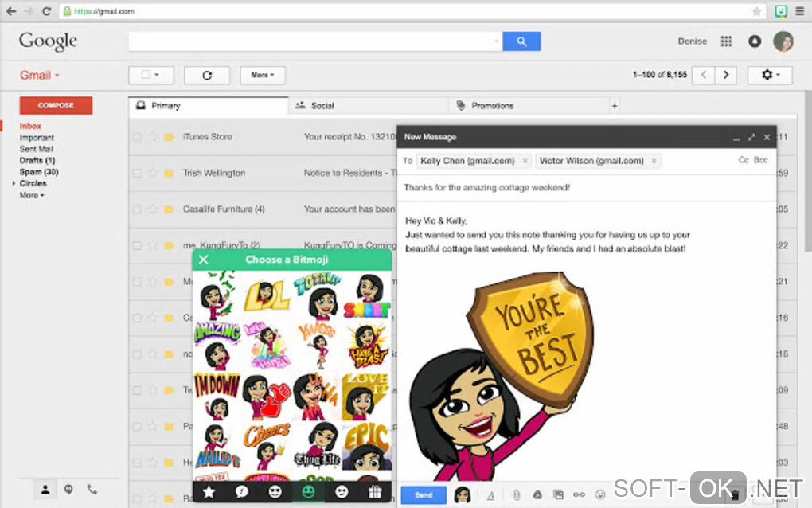Star the Casalife Furniture email

[152, 209]
